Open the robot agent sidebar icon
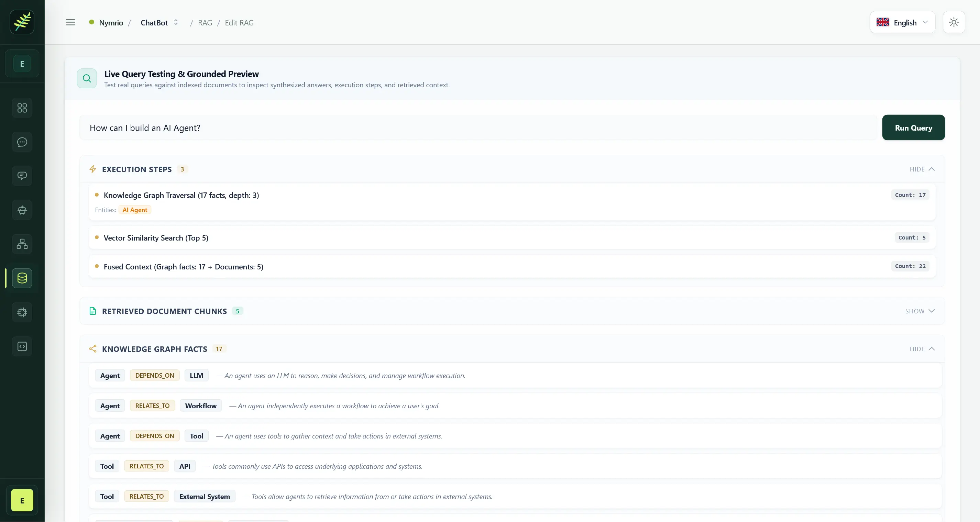The image size is (980, 522). tap(22, 210)
